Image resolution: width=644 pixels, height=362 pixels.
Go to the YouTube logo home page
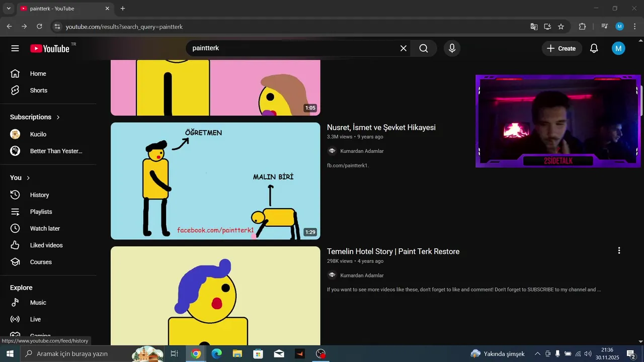click(50, 48)
